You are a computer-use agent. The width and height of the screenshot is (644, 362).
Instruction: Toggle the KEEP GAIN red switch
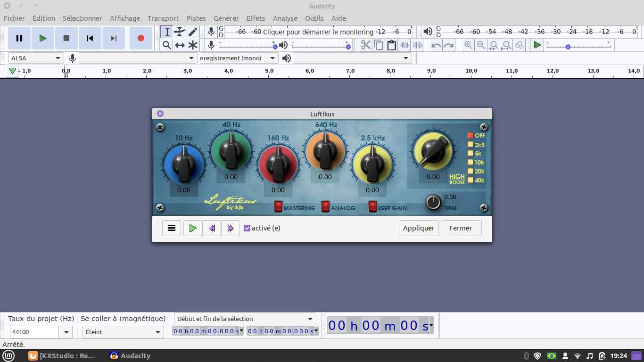(x=372, y=206)
